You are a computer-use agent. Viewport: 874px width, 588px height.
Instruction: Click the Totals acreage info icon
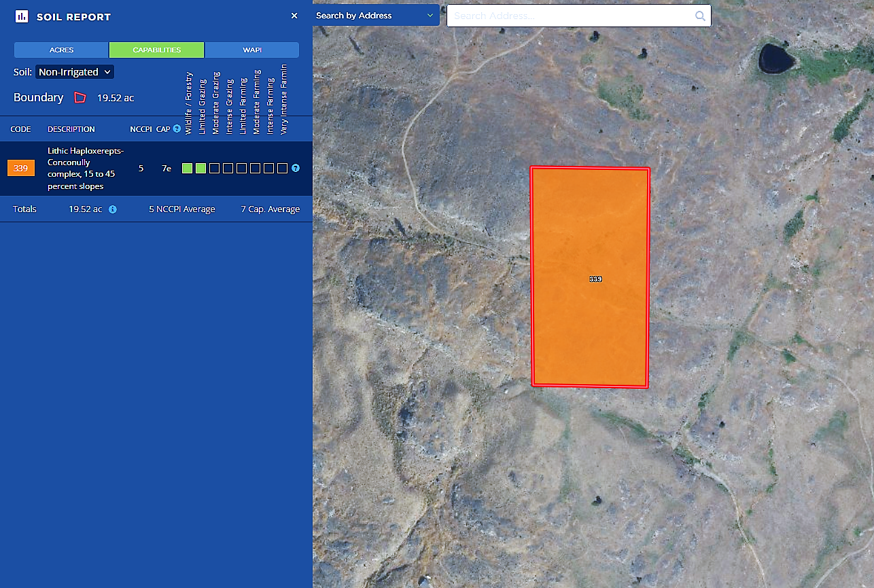coord(113,209)
